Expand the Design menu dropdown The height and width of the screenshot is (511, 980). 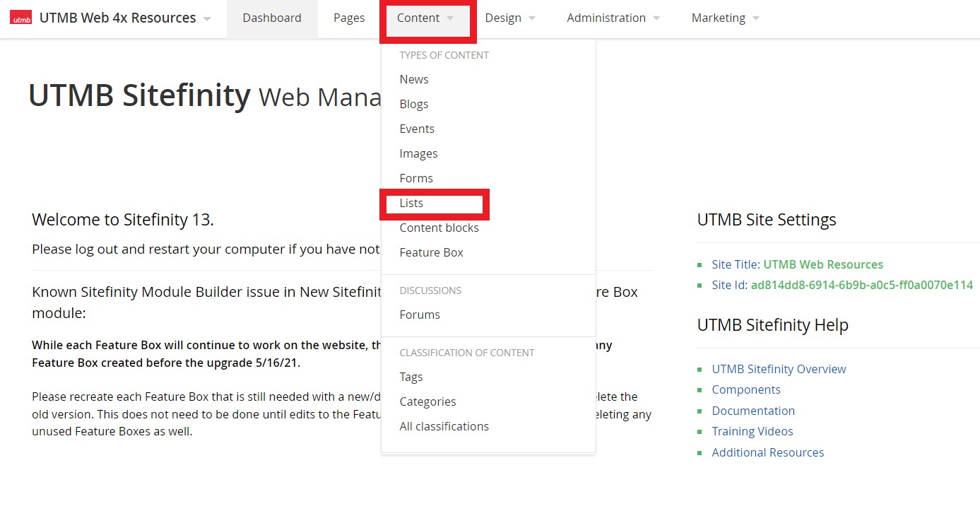pyautogui.click(x=503, y=18)
